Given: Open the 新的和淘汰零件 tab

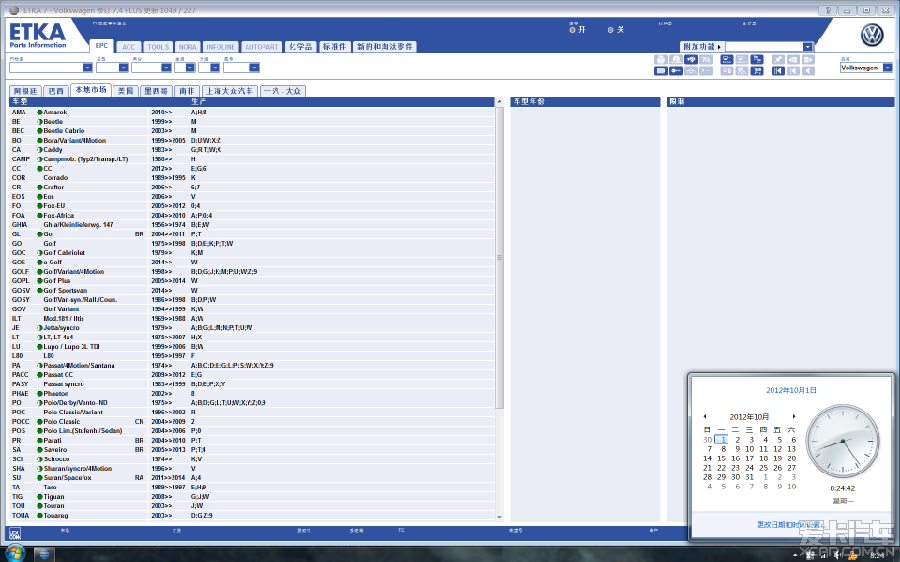Looking at the screenshot, I should click(x=385, y=46).
